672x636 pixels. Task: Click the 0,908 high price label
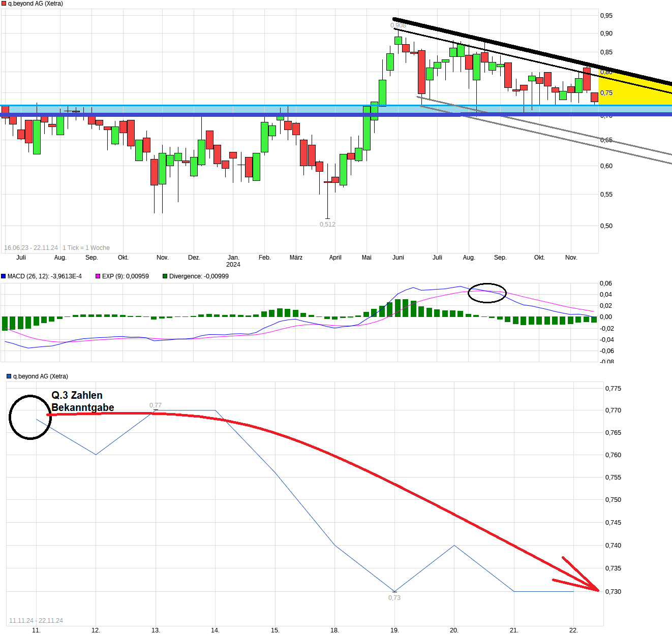pos(398,25)
